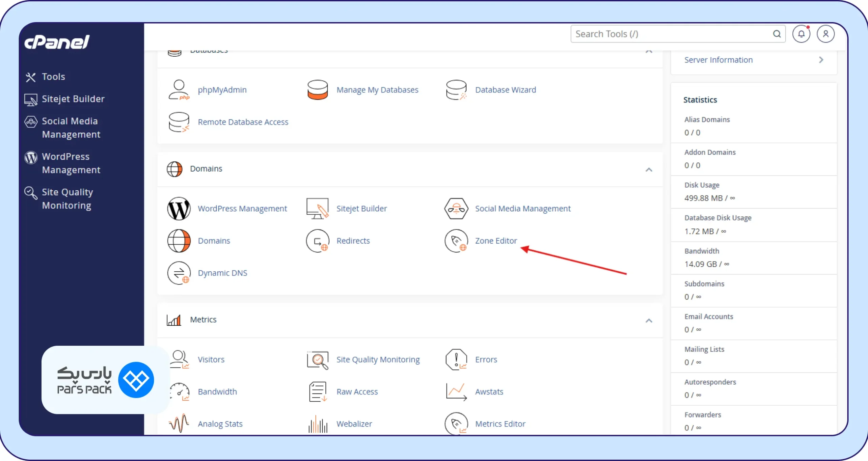Open the Webalizer bars icon
Screen dimensions: 868x461
click(x=318, y=424)
